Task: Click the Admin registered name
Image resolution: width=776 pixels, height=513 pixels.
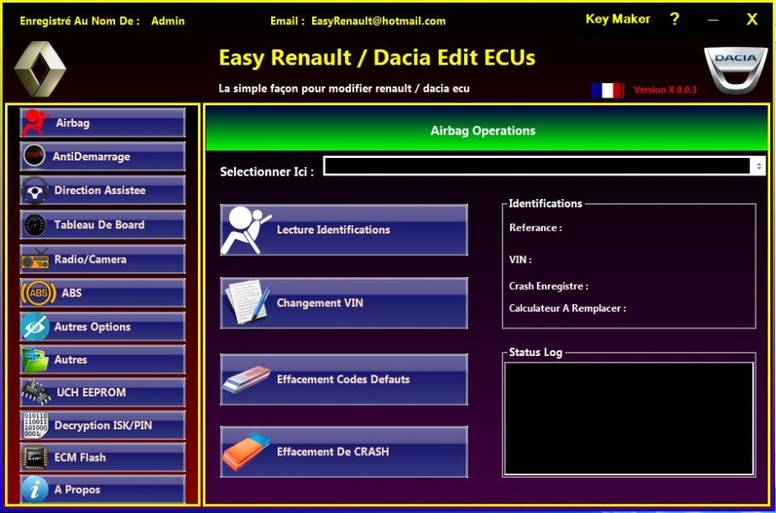Action: 168,21
